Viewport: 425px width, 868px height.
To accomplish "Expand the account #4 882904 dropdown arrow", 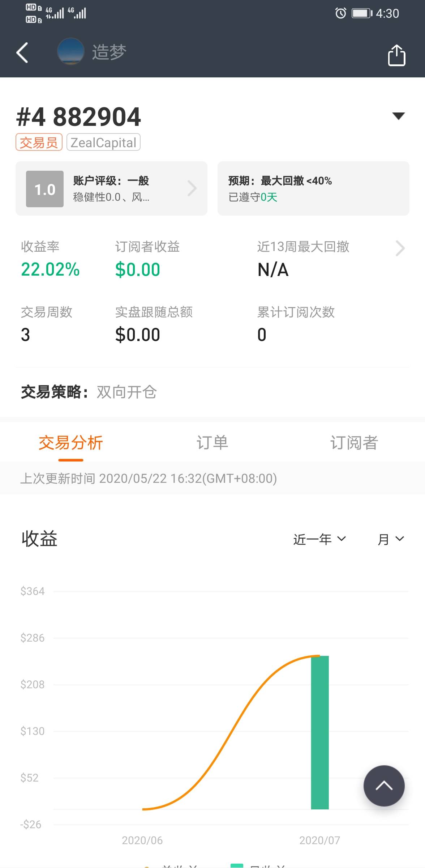I will pos(398,116).
